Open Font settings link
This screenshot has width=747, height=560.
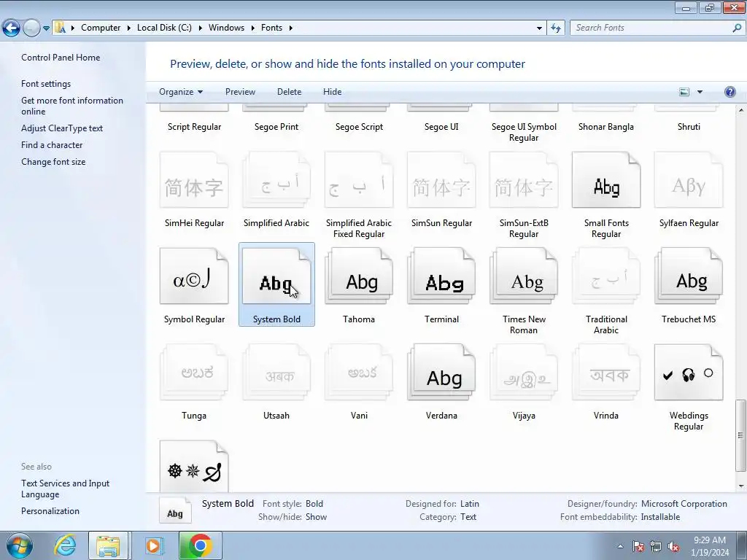[46, 84]
